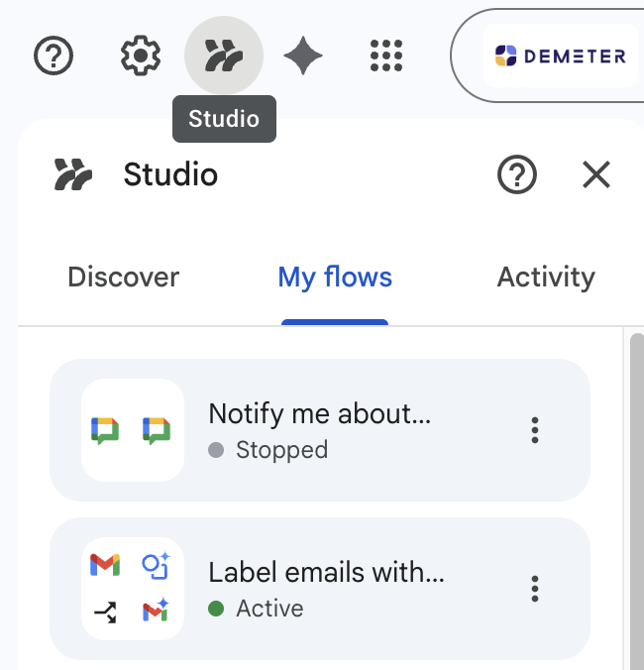
Task: Open the Support help icon in top toolbar
Action: (x=54, y=56)
